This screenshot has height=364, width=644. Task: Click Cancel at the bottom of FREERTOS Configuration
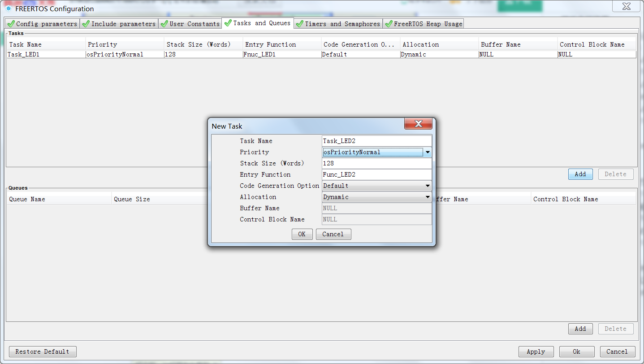pos(617,351)
